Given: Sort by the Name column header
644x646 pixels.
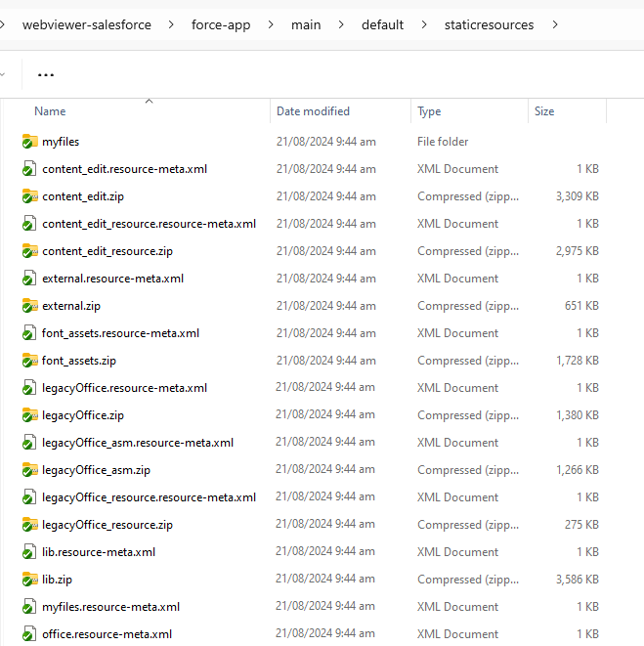Looking at the screenshot, I should coord(50,111).
